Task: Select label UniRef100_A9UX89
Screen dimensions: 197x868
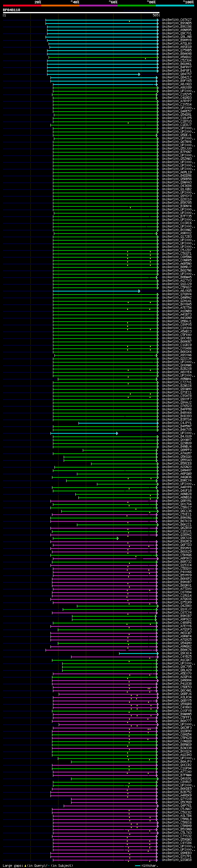Action: click(176, 88)
